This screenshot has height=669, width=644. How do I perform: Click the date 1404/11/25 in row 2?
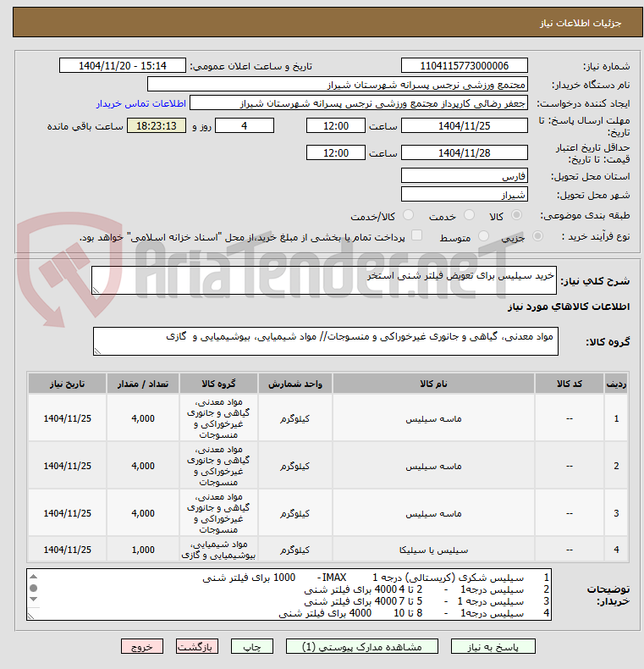coord(68,466)
